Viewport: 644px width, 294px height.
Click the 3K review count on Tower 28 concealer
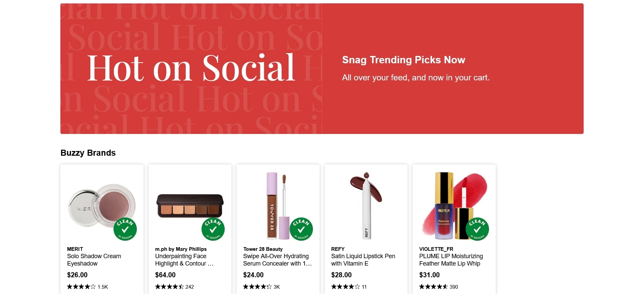point(276,287)
